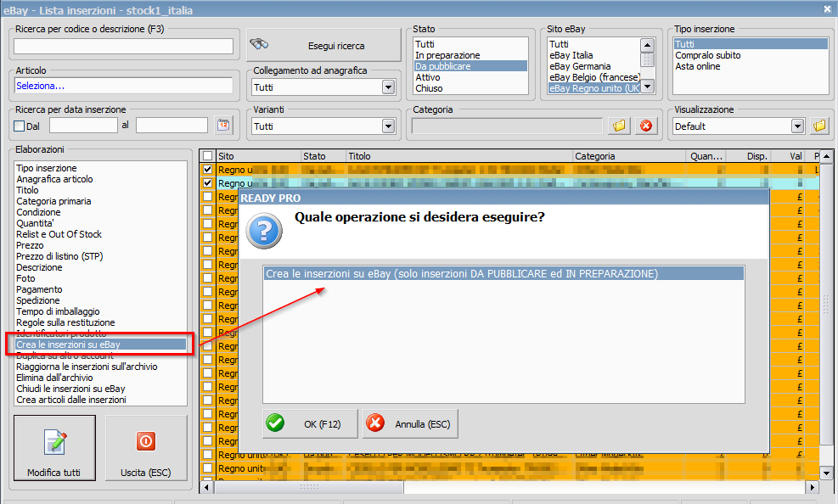The image size is (838, 504).
Task: Select Relist e Out Of Stock entry
Action: click(x=59, y=234)
